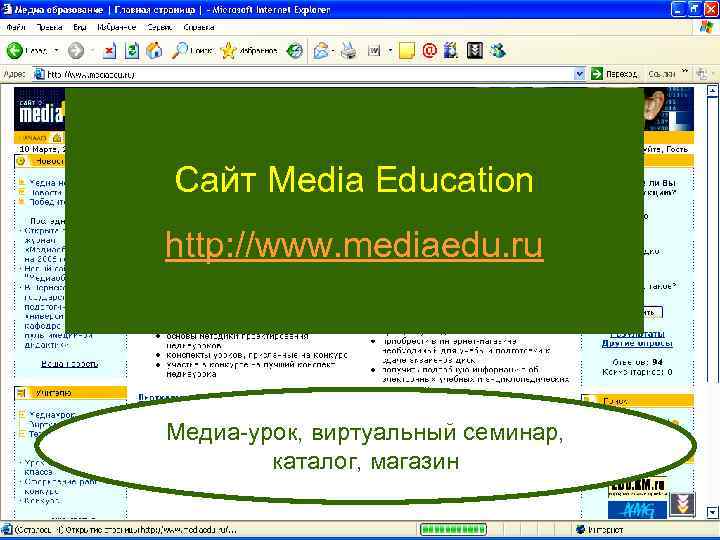Click the page icon in the address bar
Image resolution: width=720 pixels, height=540 pixels.
click(x=39, y=74)
